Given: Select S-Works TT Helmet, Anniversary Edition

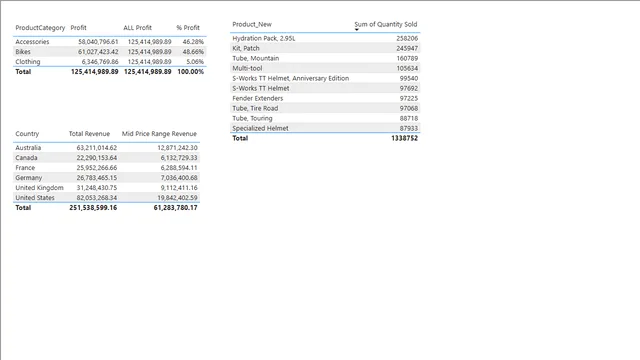Looking at the screenshot, I should point(291,78).
